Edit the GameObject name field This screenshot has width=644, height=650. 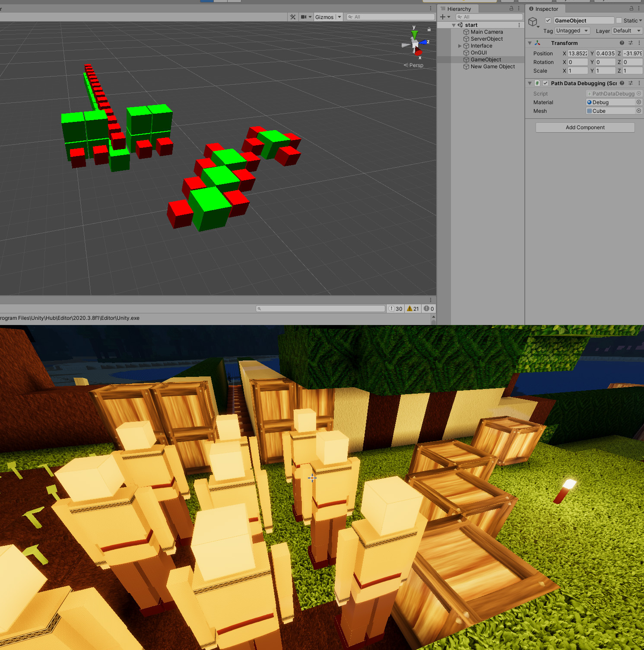tap(584, 20)
